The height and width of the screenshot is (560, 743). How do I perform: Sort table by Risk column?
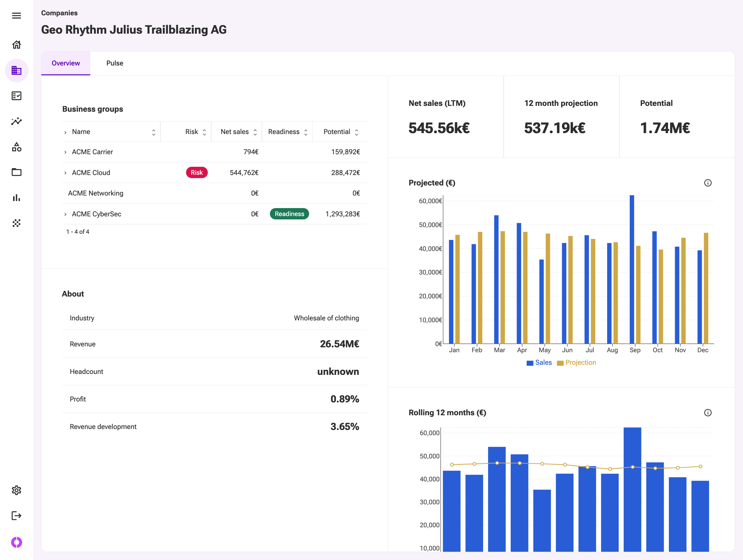pyautogui.click(x=204, y=132)
